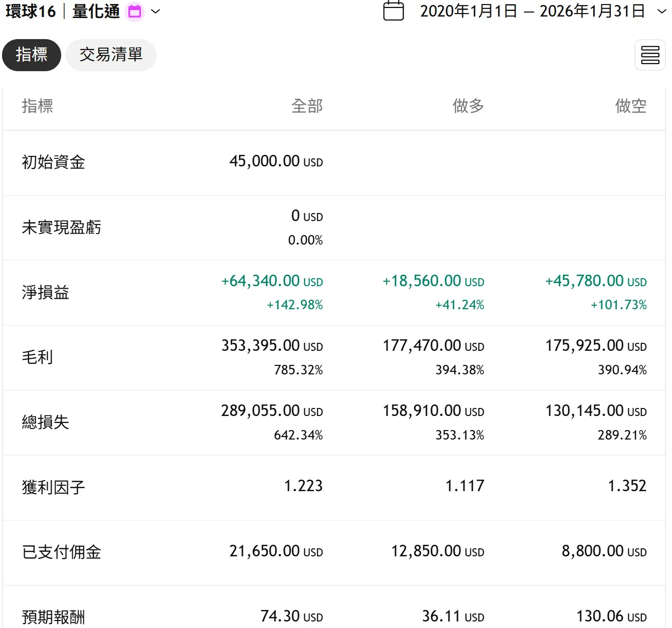Open the date range chevron dropdown
Screen dimensions: 672x628
[661, 12]
